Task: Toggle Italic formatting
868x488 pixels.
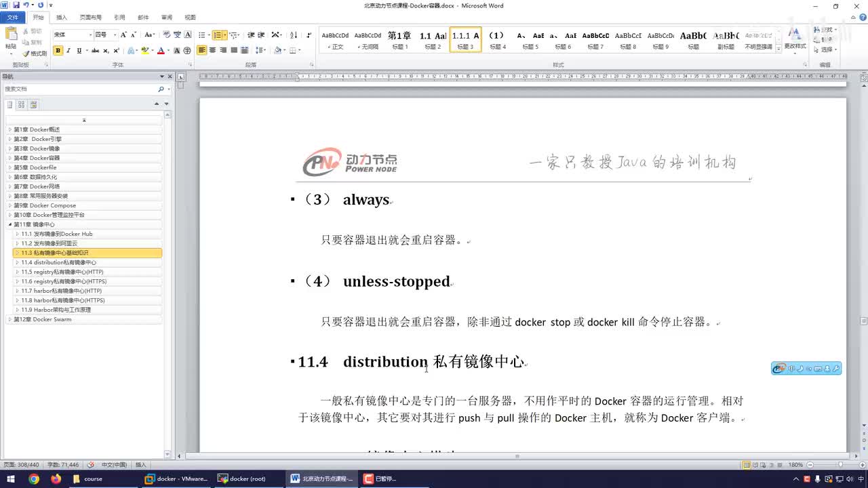Action: tap(68, 51)
